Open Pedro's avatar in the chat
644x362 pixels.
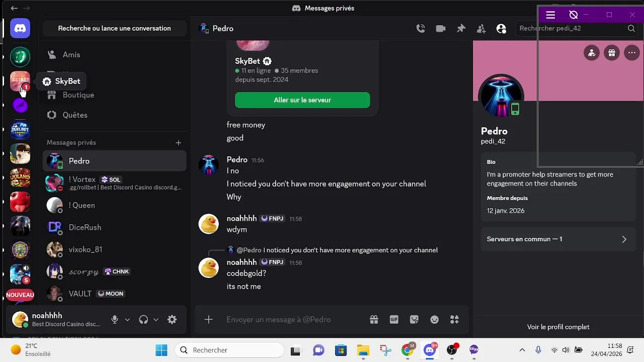click(208, 165)
